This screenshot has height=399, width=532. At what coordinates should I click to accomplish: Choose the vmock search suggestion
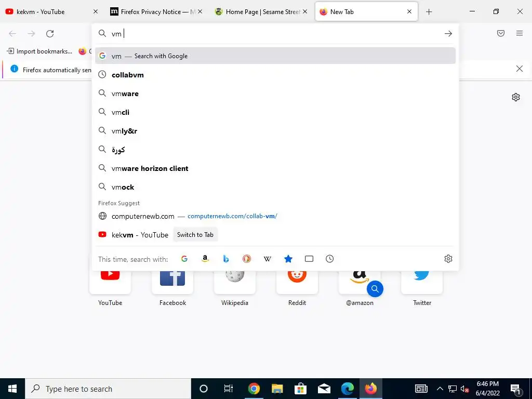coord(275,187)
